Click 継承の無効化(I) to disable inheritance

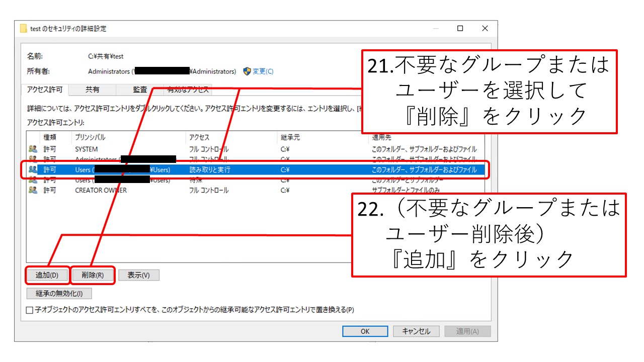coord(59,293)
